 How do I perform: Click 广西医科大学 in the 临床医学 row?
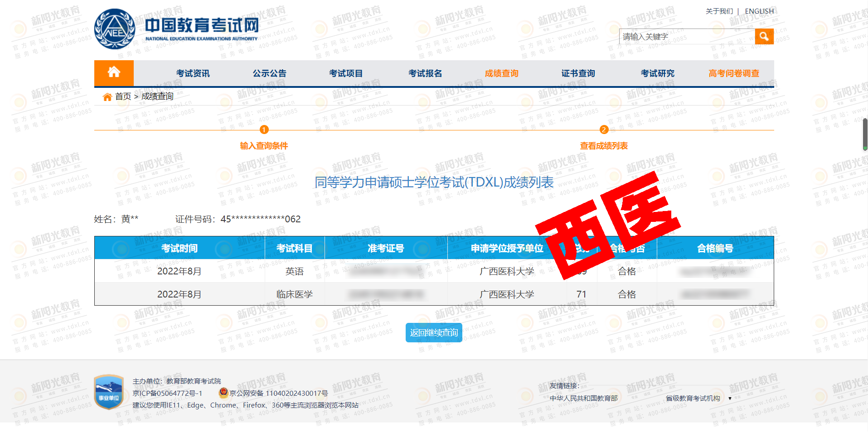pyautogui.click(x=507, y=294)
